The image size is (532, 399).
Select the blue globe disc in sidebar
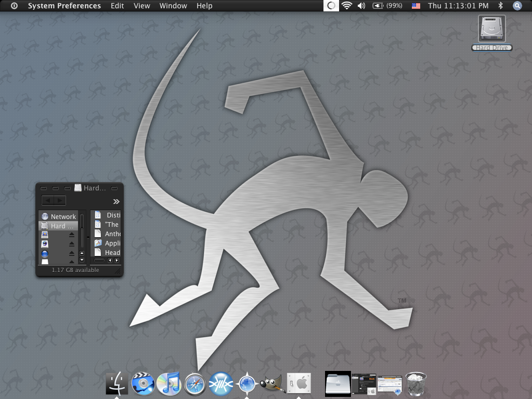[45, 253]
